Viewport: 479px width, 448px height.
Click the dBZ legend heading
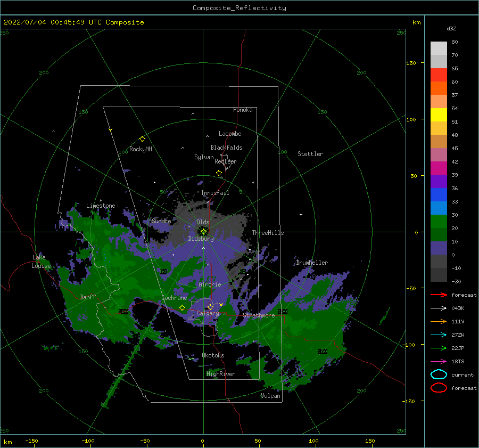click(451, 28)
